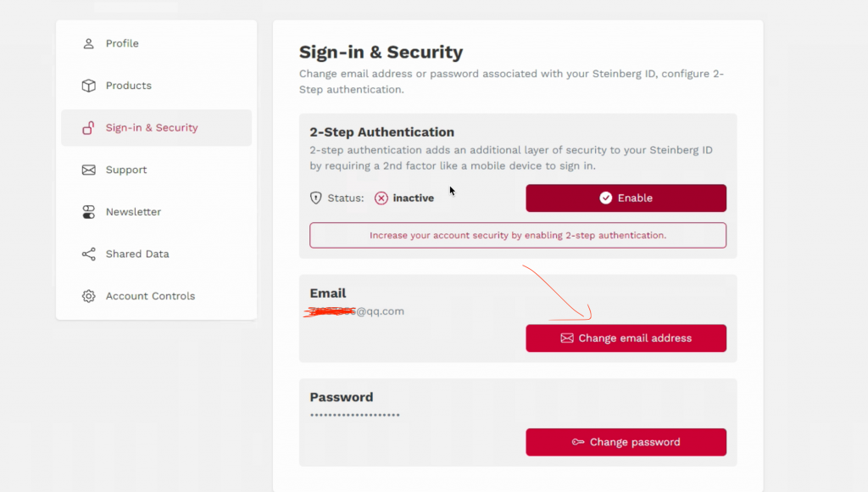Viewport: 868px width, 492px height.
Task: Select Shared Data in sidebar
Action: pyautogui.click(x=156, y=254)
